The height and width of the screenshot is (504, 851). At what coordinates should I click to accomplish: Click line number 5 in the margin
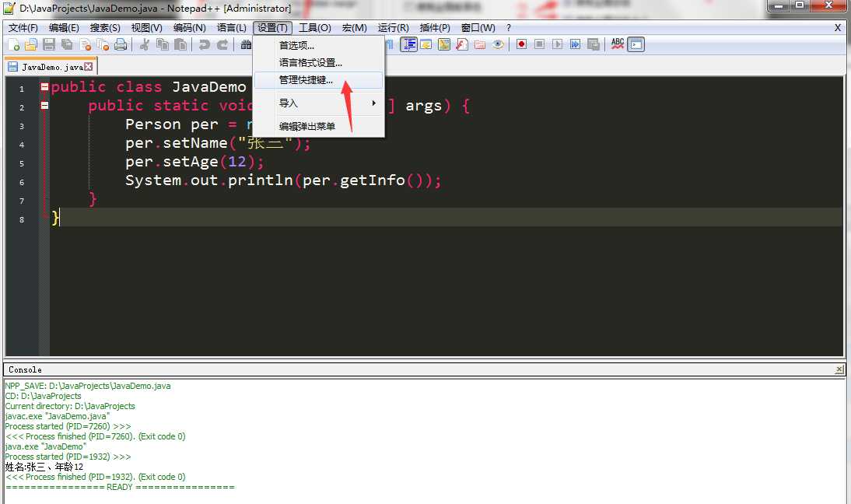(x=22, y=163)
